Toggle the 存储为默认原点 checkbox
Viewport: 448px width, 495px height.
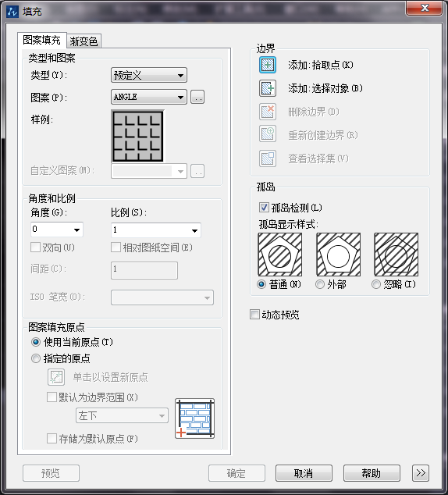(52, 439)
